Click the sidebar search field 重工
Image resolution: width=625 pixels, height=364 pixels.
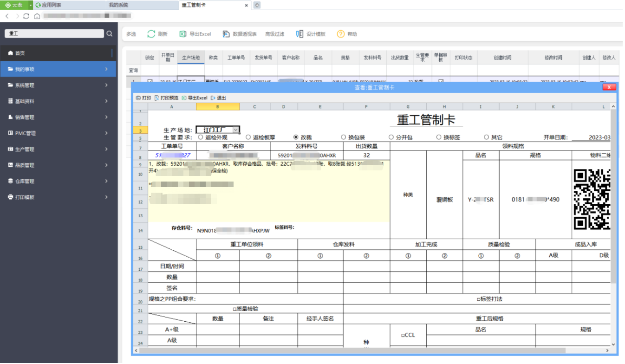coord(54,34)
